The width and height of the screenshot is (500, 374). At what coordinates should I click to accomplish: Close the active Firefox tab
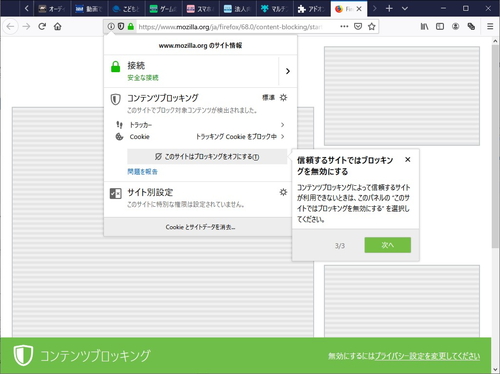point(359,9)
